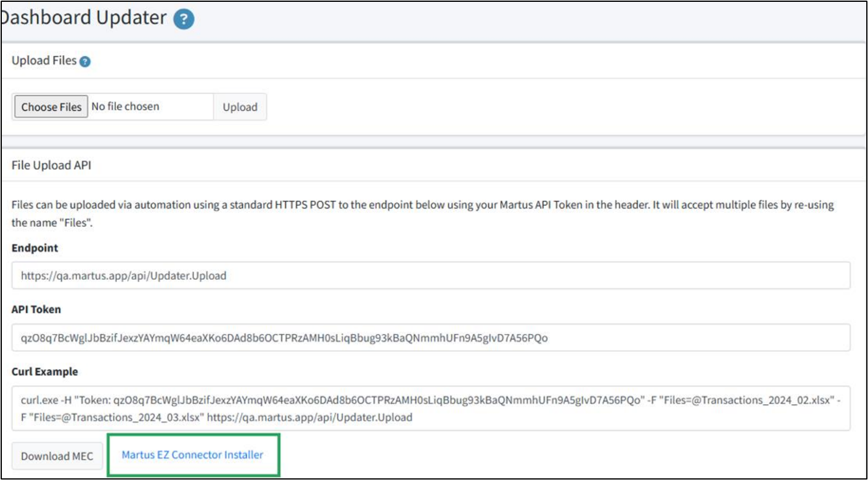
Task: Click inside the Curl Example text box
Action: (x=431, y=409)
